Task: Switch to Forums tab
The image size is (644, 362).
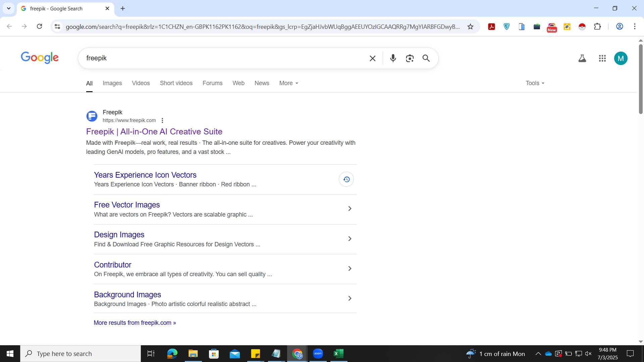Action: (x=212, y=83)
